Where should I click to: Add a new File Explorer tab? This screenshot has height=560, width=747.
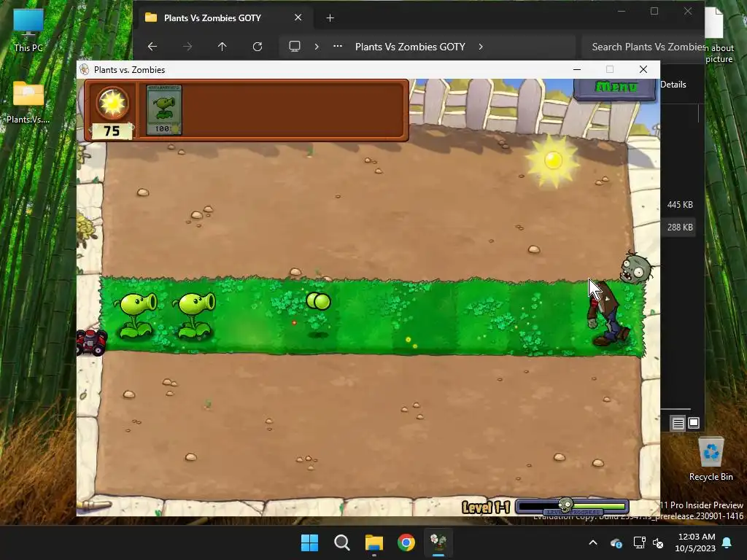coord(330,18)
